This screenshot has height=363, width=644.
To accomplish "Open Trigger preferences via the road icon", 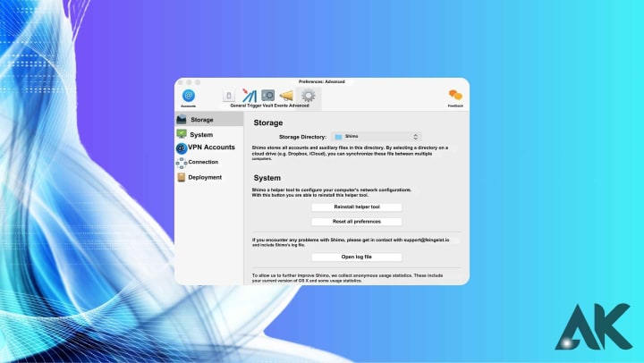I will [x=249, y=96].
